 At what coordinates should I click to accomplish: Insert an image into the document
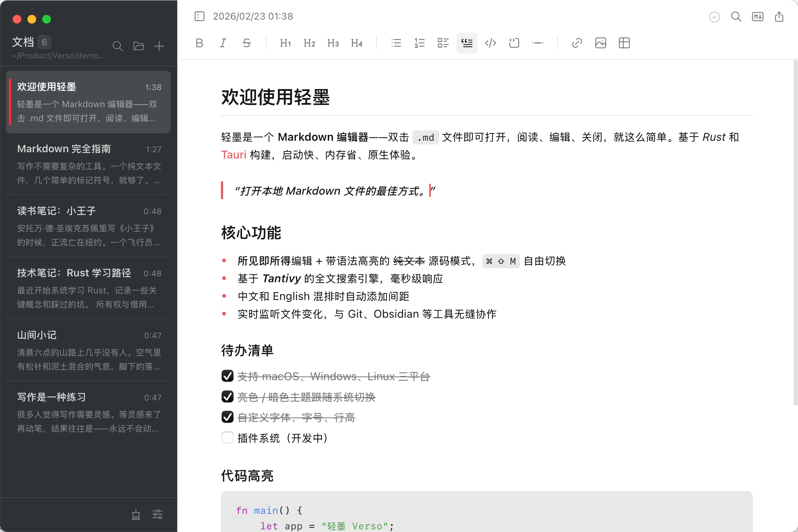click(x=600, y=43)
